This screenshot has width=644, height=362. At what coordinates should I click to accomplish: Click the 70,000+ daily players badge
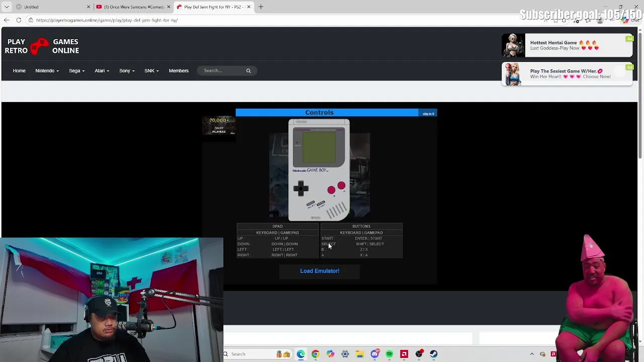(x=219, y=126)
